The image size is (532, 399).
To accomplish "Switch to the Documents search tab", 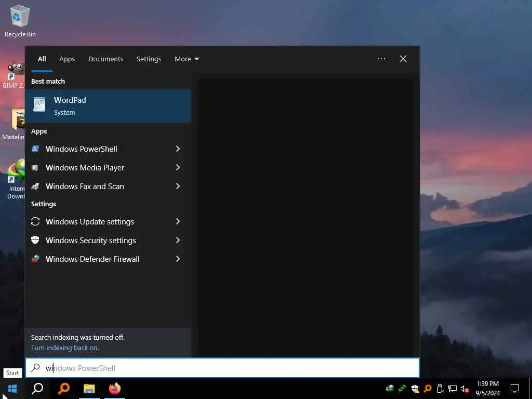I will click(105, 59).
